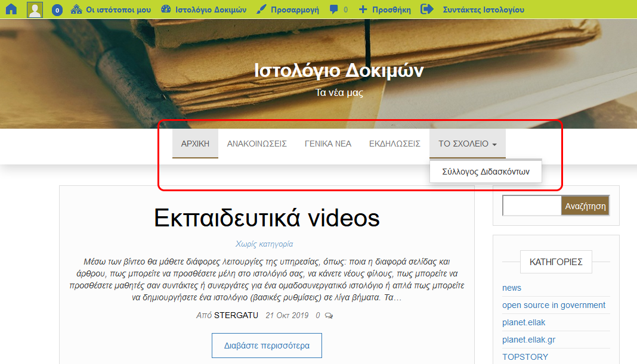
Task: Open the user avatar profile icon
Action: [x=35, y=10]
